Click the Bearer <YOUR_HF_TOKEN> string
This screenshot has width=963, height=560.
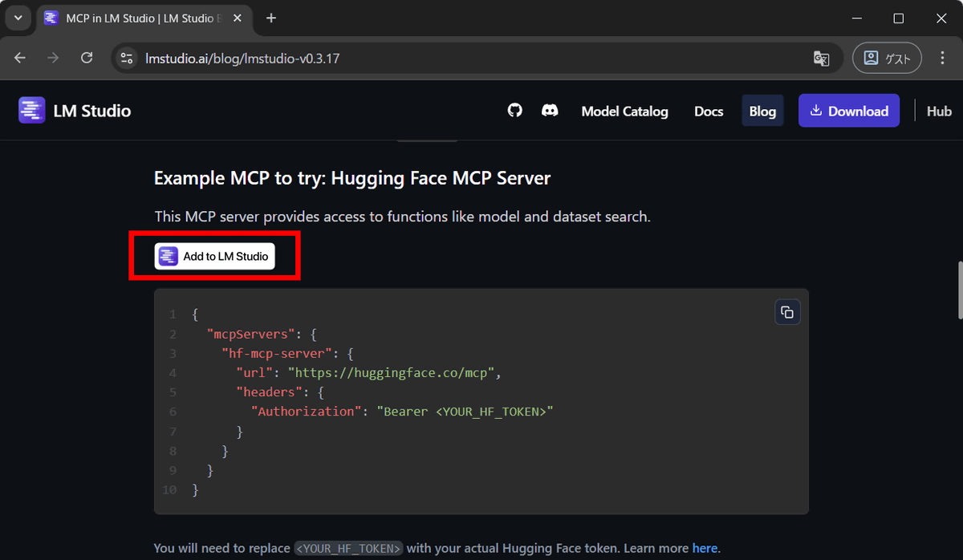(465, 412)
